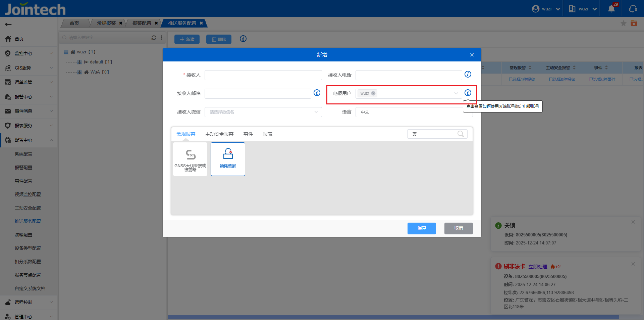The width and height of the screenshot is (644, 320).
Task: Click the info icon beside 接收人电话
Action: click(x=468, y=74)
